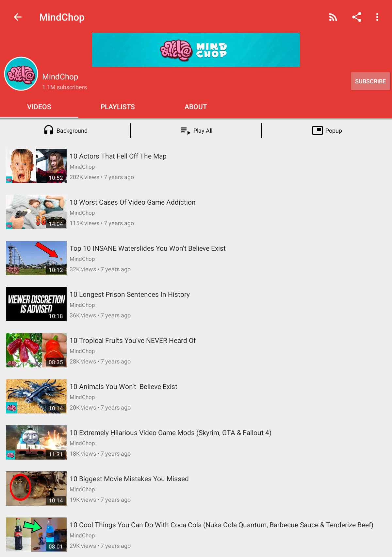
Task: Switch to the Videos tab
Action: click(x=39, y=107)
